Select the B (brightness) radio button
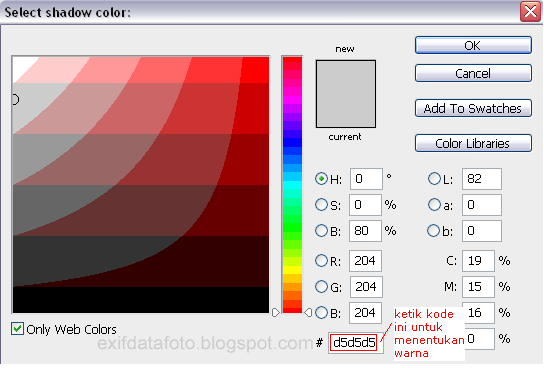544x368 pixels. [x=322, y=231]
